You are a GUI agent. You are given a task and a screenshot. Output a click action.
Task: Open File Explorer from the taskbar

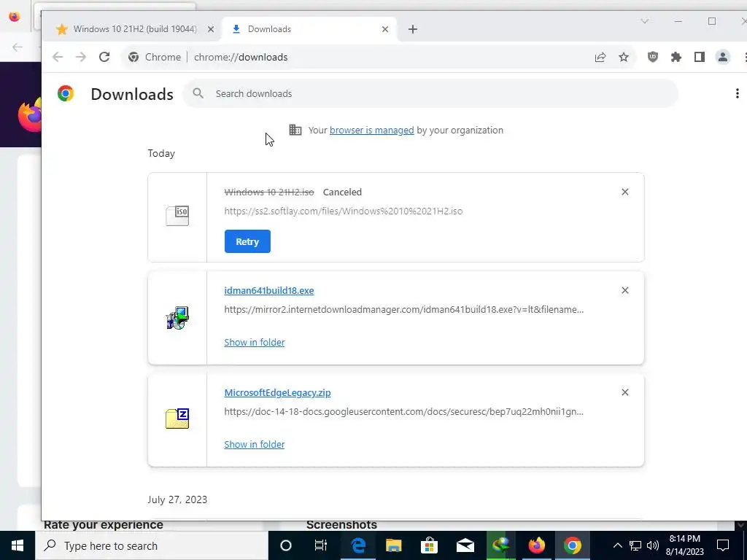393,545
